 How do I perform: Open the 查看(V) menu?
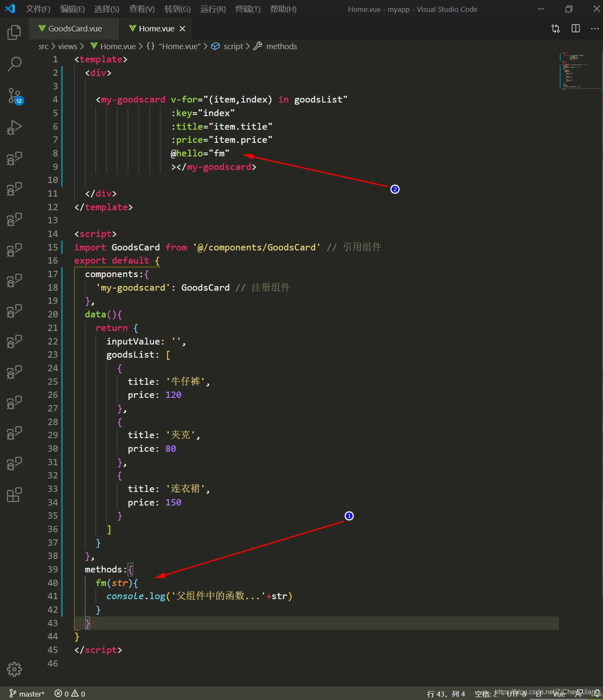click(x=142, y=9)
